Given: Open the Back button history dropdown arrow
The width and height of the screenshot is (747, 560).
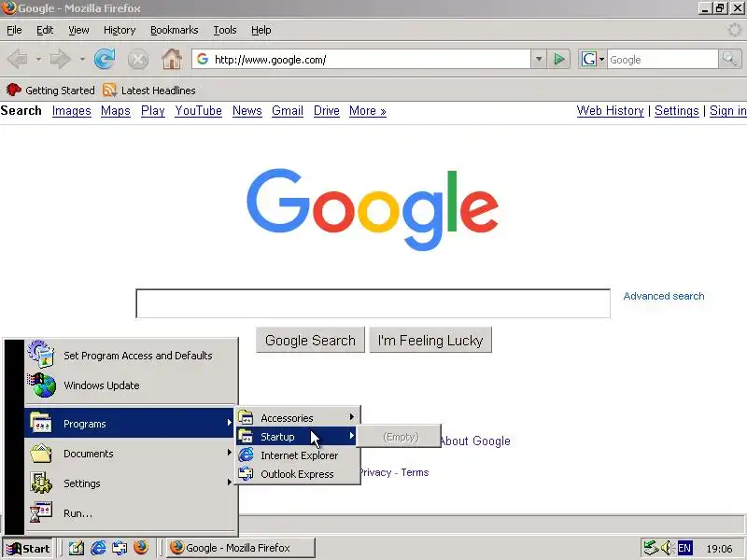Looking at the screenshot, I should coord(38,60).
